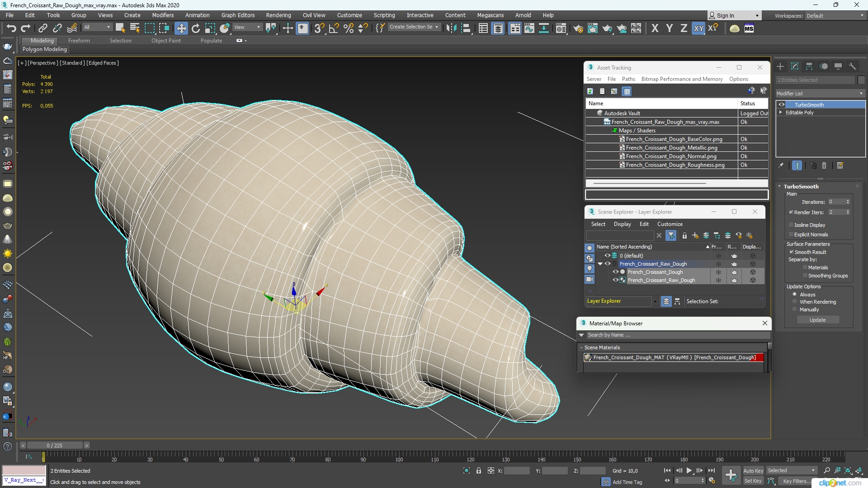Expand Scene Materials in Material Browser
This screenshot has height=488, width=868.
pyautogui.click(x=583, y=347)
